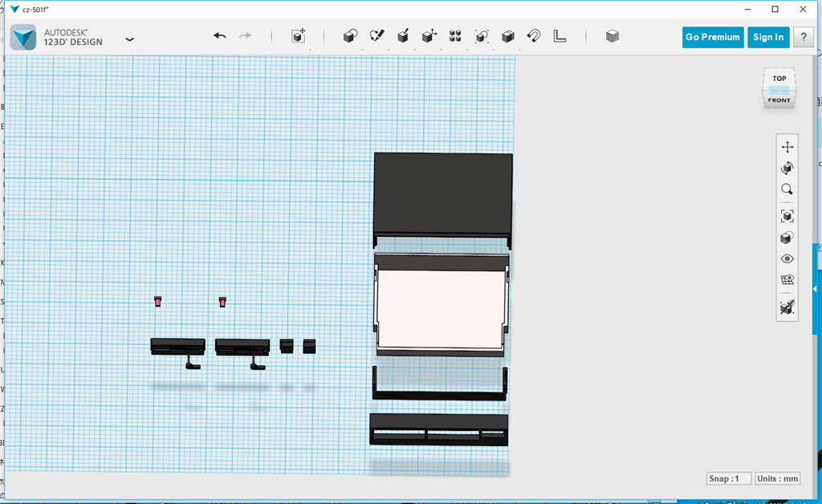This screenshot has width=822, height=504.
Task: Select the Zoom magnifier icon
Action: [x=787, y=188]
